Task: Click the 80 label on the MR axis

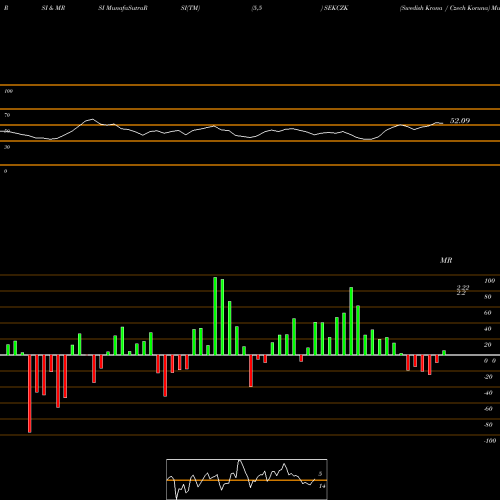Action: pyautogui.click(x=488, y=297)
